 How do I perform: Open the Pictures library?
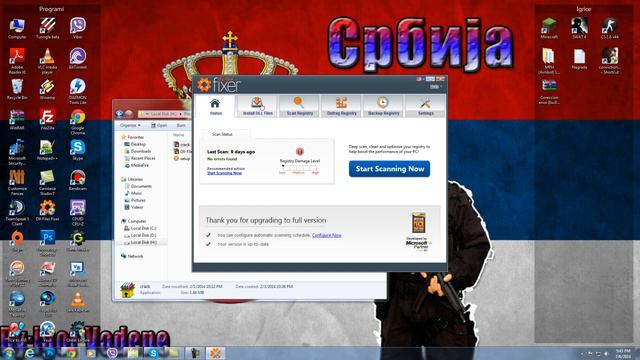135,200
